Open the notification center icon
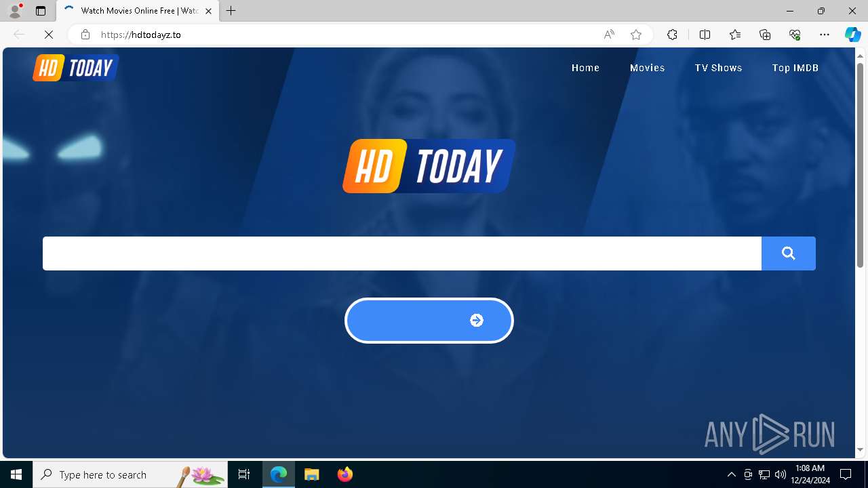The height and width of the screenshot is (488, 868). pos(846,474)
